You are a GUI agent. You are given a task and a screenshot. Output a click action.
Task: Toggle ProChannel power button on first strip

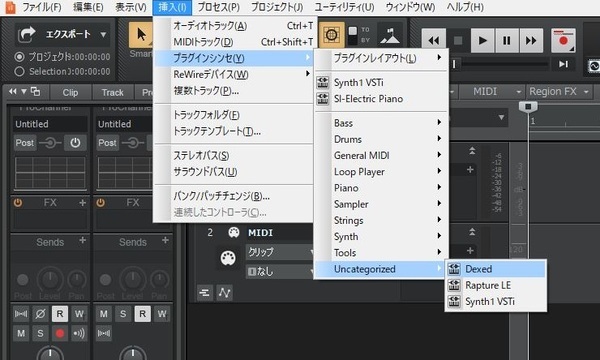click(x=75, y=143)
